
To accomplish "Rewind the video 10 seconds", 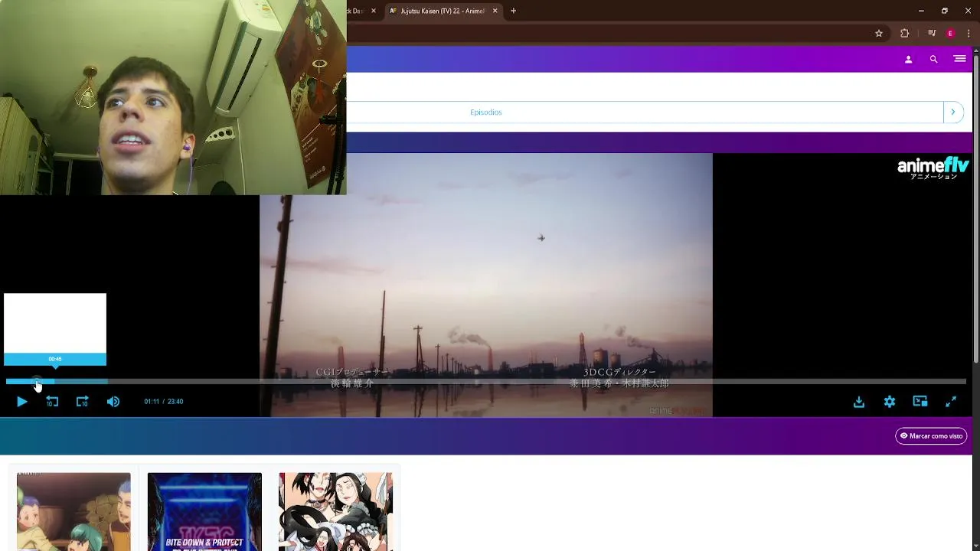I will coord(52,402).
